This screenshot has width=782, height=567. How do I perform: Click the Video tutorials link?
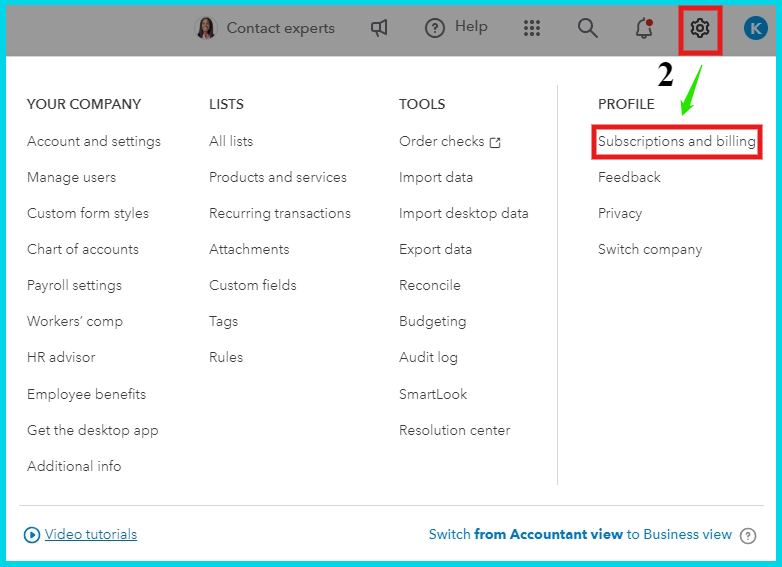tap(91, 535)
